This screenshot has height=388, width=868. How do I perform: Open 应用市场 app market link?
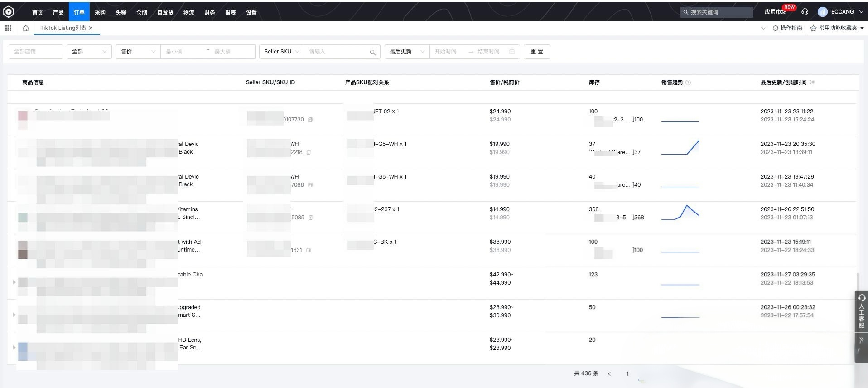pos(775,12)
